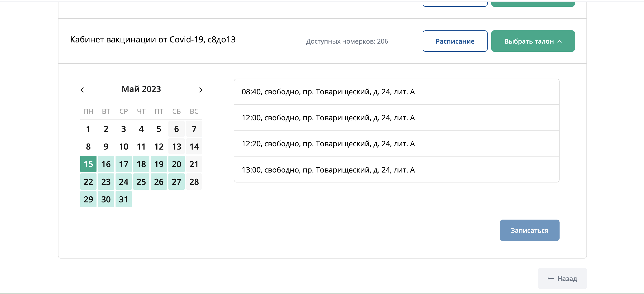Pick date 26 in the calendar
Viewport: 644px width, 294px height.
click(159, 182)
